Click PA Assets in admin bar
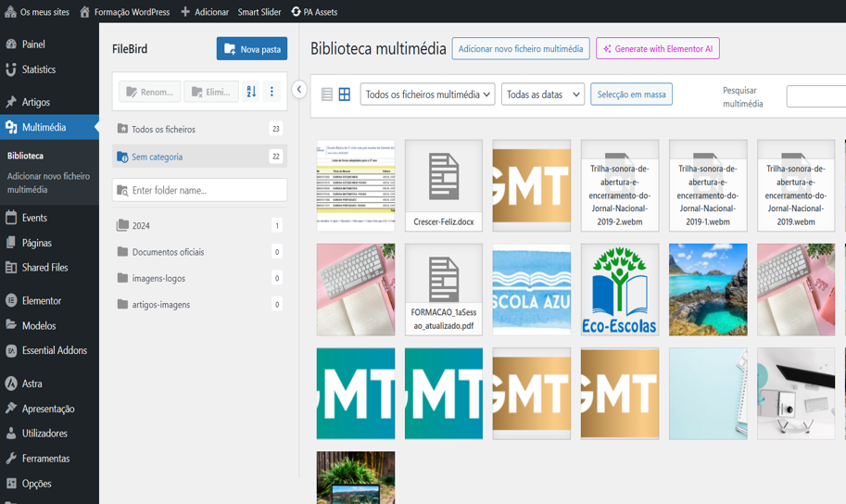Image resolution: width=846 pixels, height=504 pixels. point(314,12)
